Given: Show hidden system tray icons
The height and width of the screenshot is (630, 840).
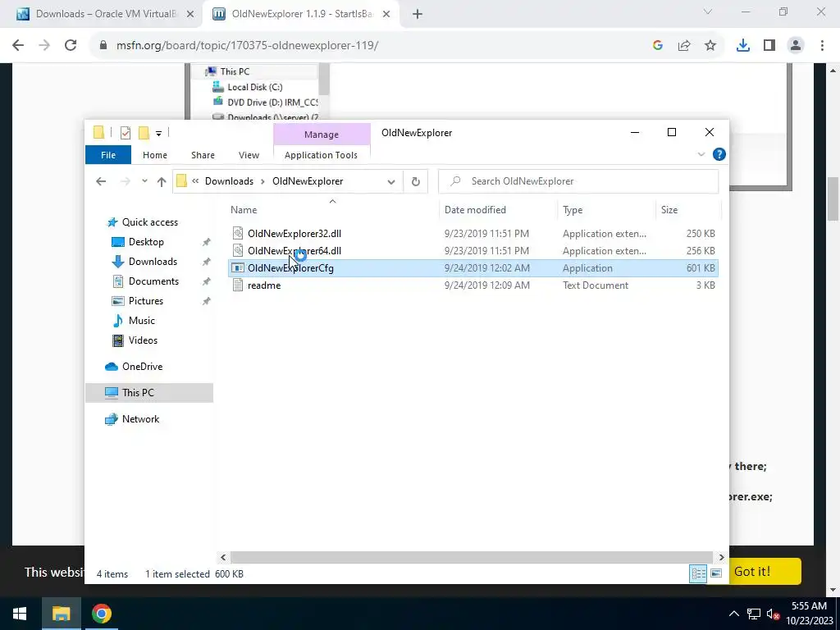Looking at the screenshot, I should click(734, 614).
